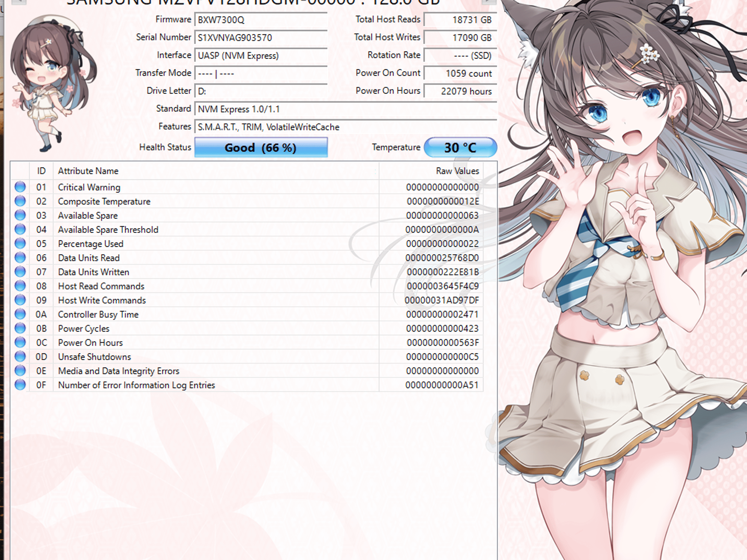Select the Drive Letter field showing D:

[261, 91]
